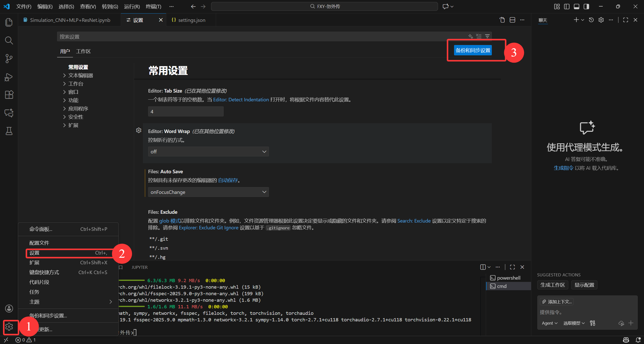
Task: Open the Editor: Detect Indentation link
Action: [241, 100]
